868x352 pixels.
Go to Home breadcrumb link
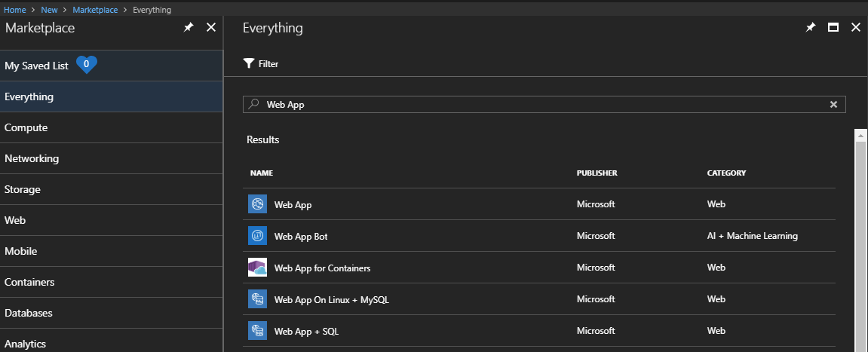(15, 10)
